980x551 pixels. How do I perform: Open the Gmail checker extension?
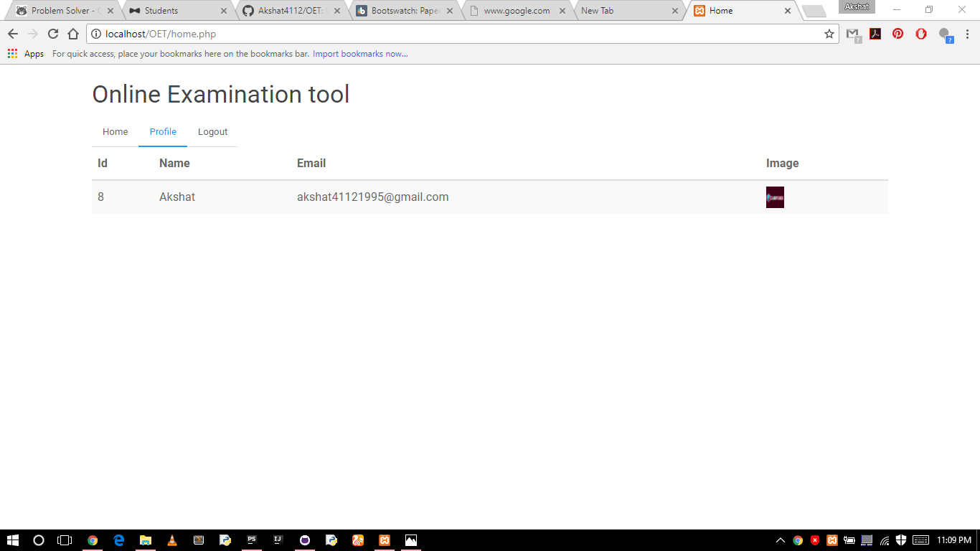(852, 34)
